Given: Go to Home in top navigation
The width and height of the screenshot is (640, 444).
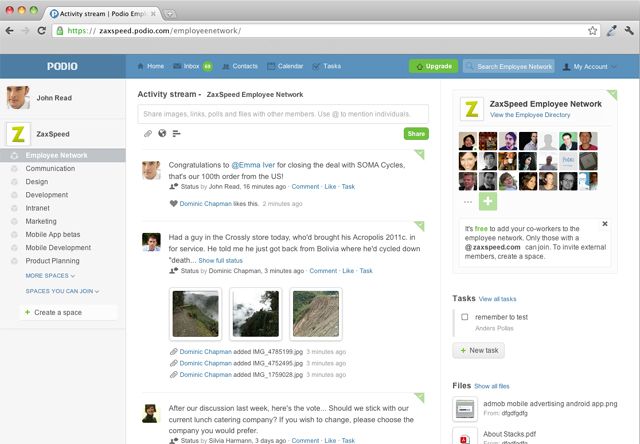Looking at the screenshot, I should pyautogui.click(x=151, y=66).
